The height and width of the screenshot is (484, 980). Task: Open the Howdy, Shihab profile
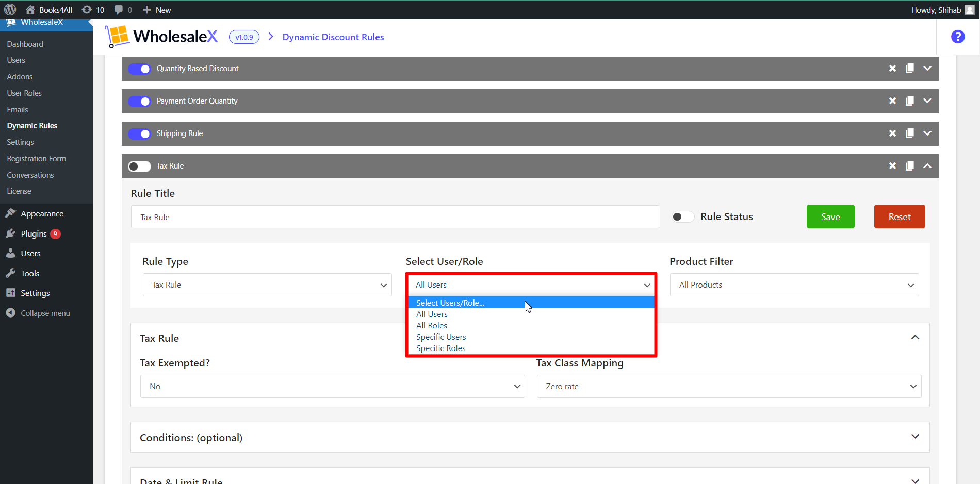pos(942,10)
